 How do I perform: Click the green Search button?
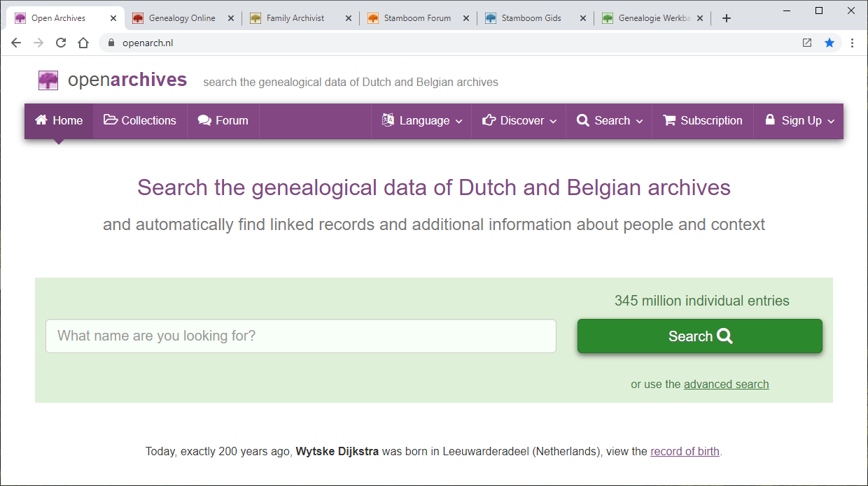coord(700,336)
